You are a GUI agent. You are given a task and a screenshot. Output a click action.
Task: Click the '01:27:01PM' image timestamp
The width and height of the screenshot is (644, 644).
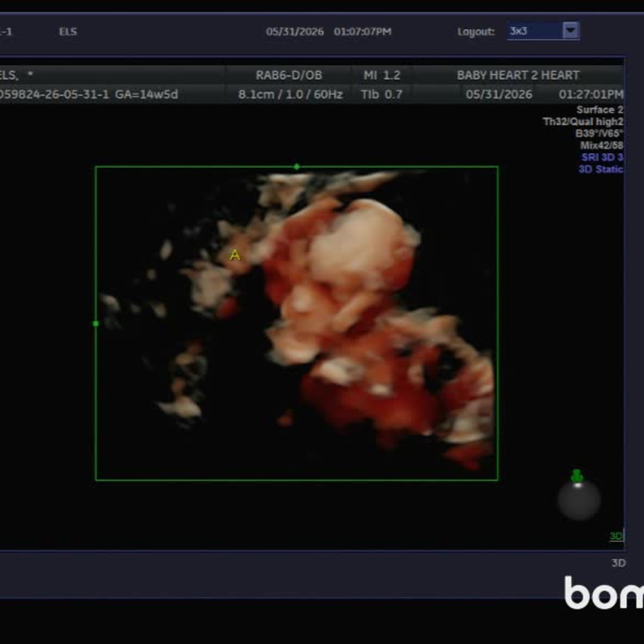591,94
